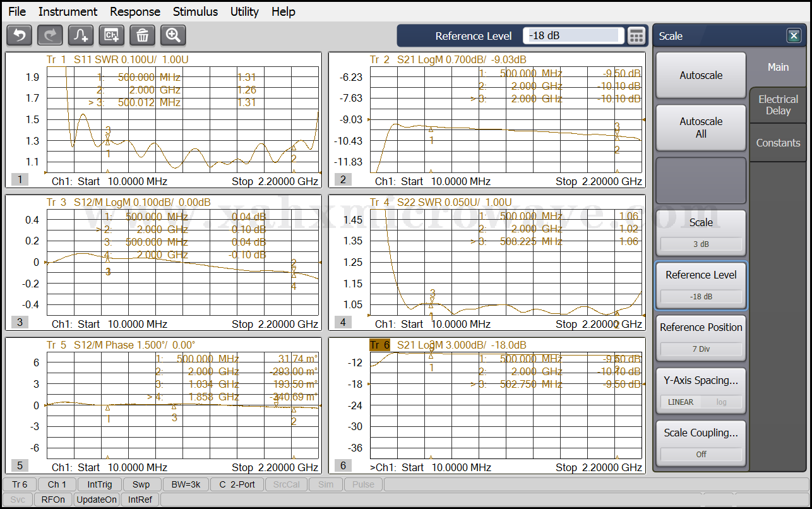Click the Redo arrow icon

50,35
